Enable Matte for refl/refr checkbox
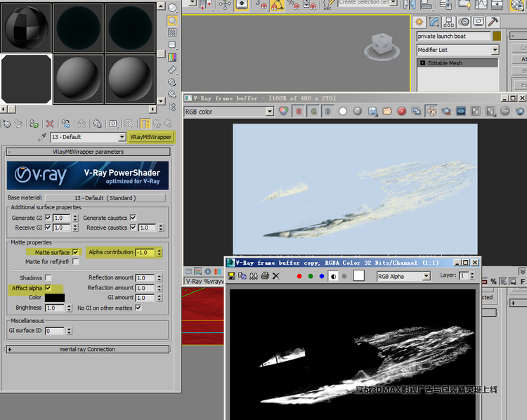This screenshot has width=527, height=420. coord(76,261)
